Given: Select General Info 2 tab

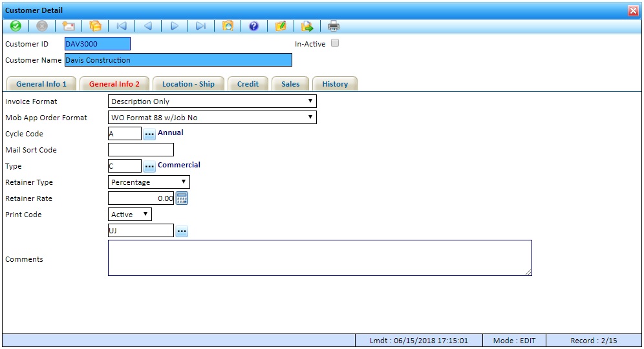Looking at the screenshot, I should pyautogui.click(x=114, y=84).
